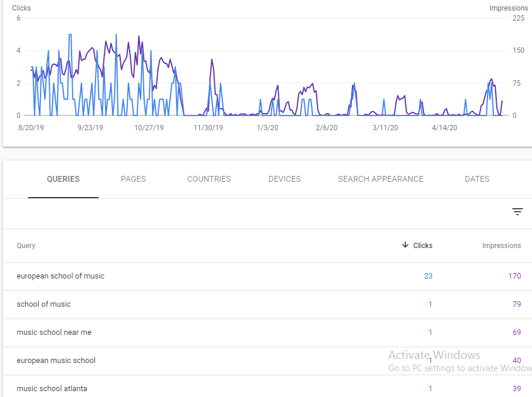Click the 23 clicks value
This screenshot has width=532, height=397.
[x=428, y=276]
